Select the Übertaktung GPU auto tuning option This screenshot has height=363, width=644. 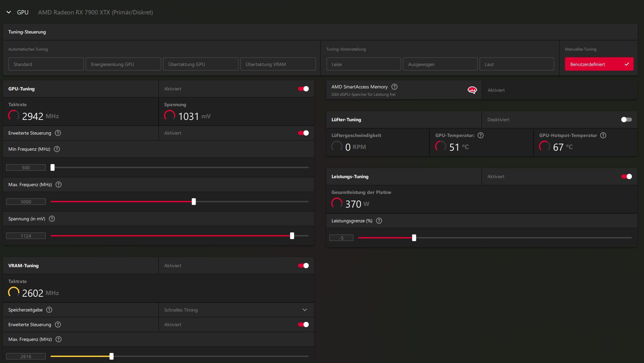201,64
